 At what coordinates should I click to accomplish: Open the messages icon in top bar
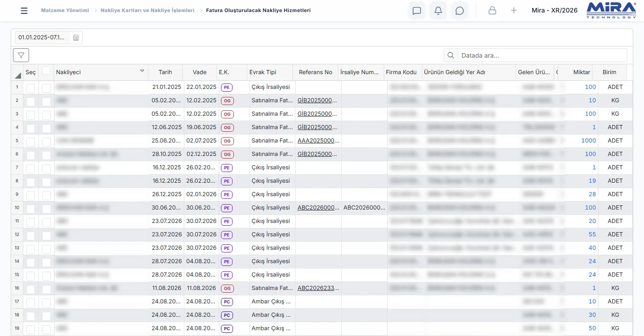point(417,11)
